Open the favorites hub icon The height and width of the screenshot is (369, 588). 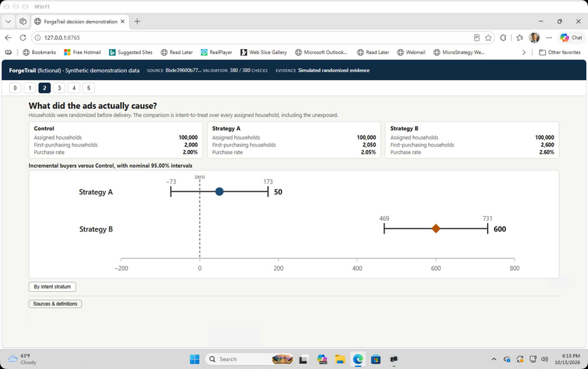[x=519, y=38]
